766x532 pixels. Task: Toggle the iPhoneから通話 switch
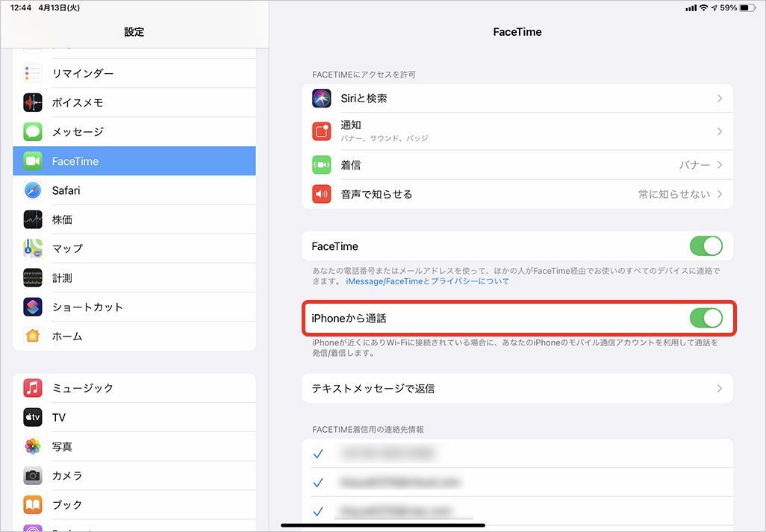point(706,318)
